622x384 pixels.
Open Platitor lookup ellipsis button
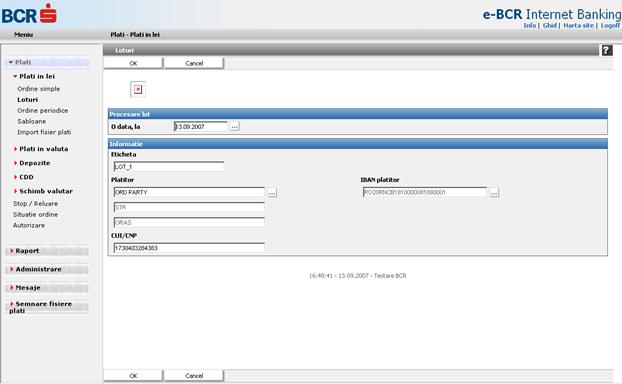[x=272, y=192]
